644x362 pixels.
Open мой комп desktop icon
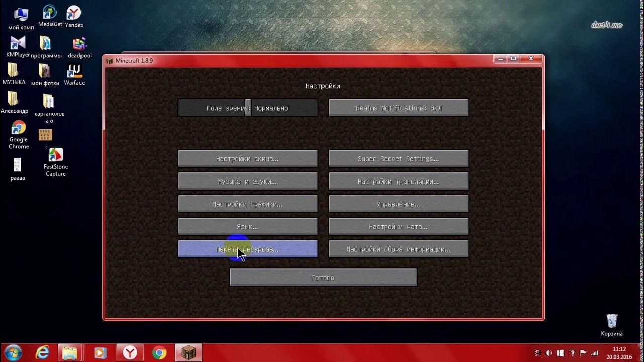20,18
